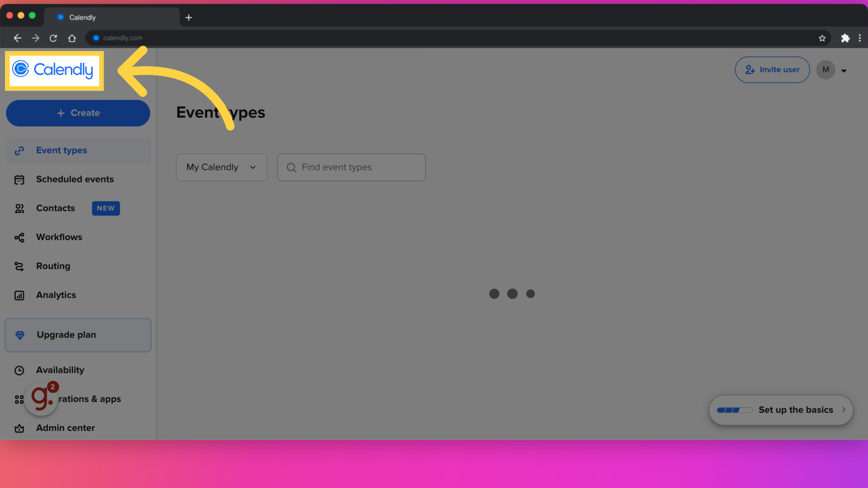The height and width of the screenshot is (488, 868).
Task: Click the Create new event button
Action: tap(78, 113)
